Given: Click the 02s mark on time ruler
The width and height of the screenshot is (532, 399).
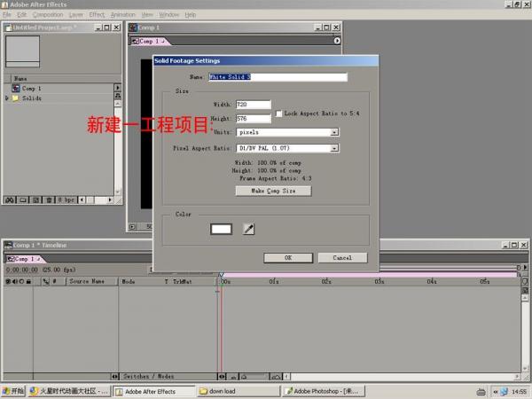Looking at the screenshot, I should (326, 281).
